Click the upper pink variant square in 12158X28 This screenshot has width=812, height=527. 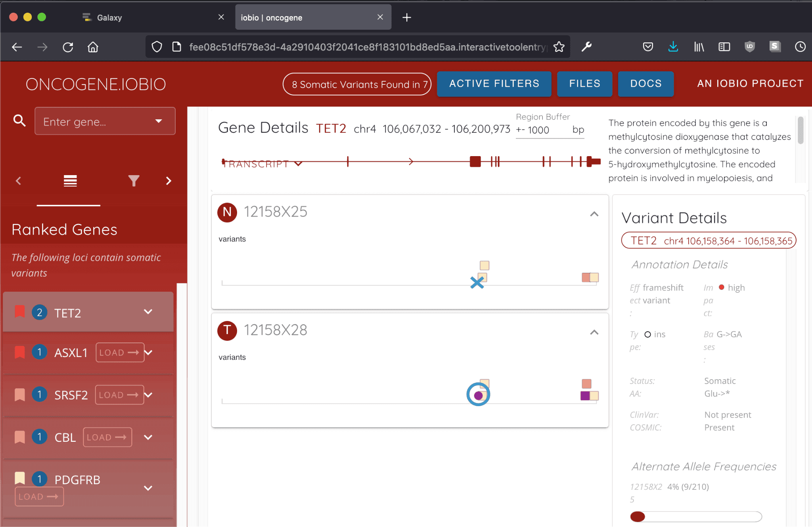[x=586, y=384]
